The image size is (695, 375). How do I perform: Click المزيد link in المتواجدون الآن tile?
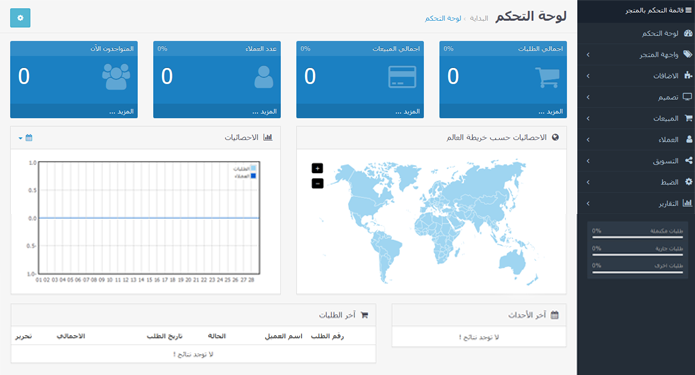(121, 112)
